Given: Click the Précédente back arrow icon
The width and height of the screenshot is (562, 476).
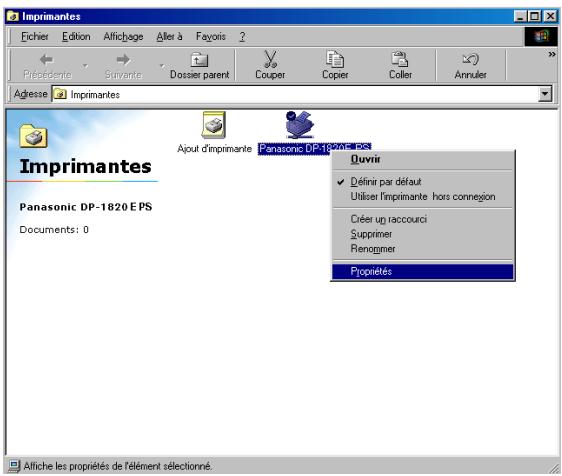Looking at the screenshot, I should coord(47,60).
